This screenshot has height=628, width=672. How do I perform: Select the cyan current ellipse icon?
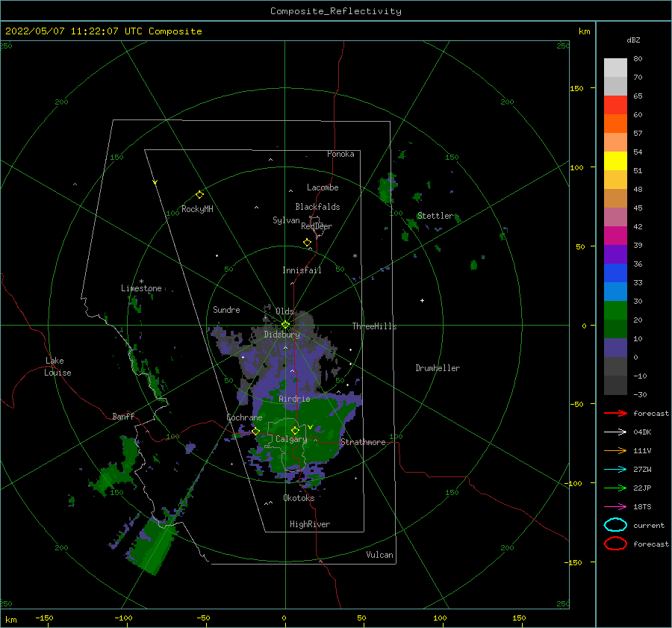615,525
